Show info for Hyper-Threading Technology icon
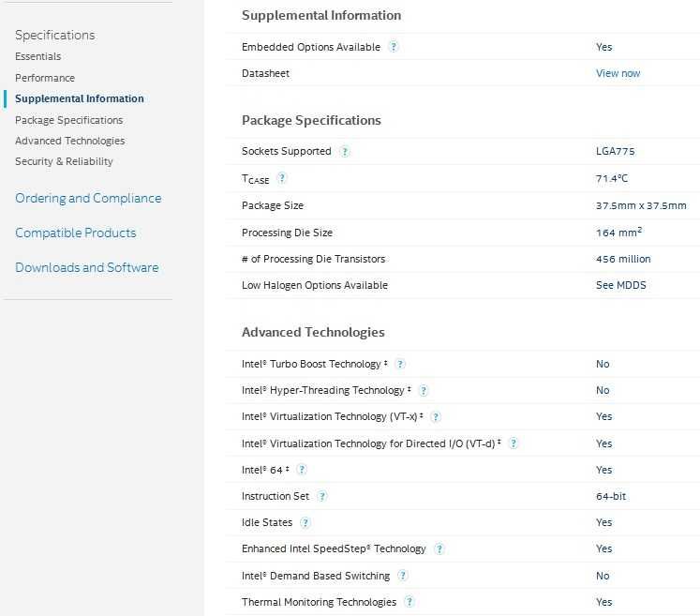This screenshot has width=700, height=616. tap(424, 390)
